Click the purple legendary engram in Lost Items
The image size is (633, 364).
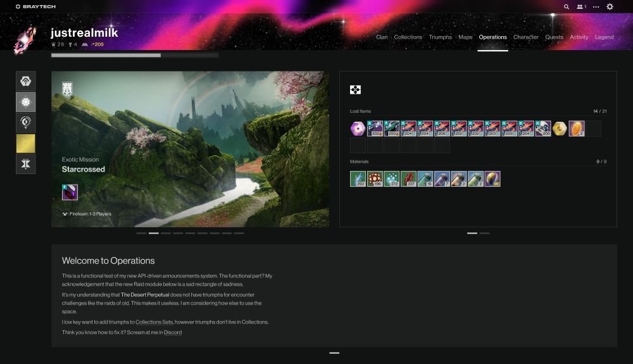click(x=358, y=129)
